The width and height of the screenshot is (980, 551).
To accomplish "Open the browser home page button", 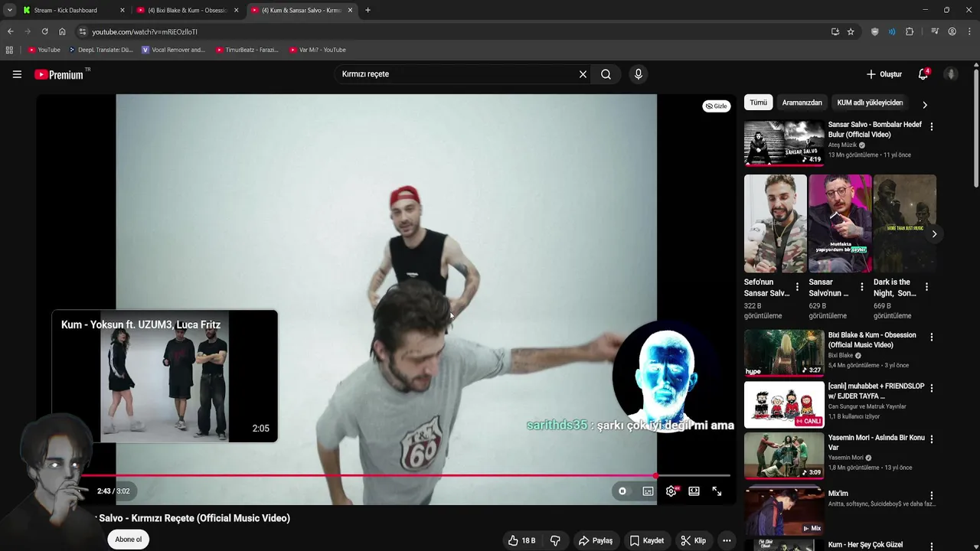I will (x=62, y=31).
